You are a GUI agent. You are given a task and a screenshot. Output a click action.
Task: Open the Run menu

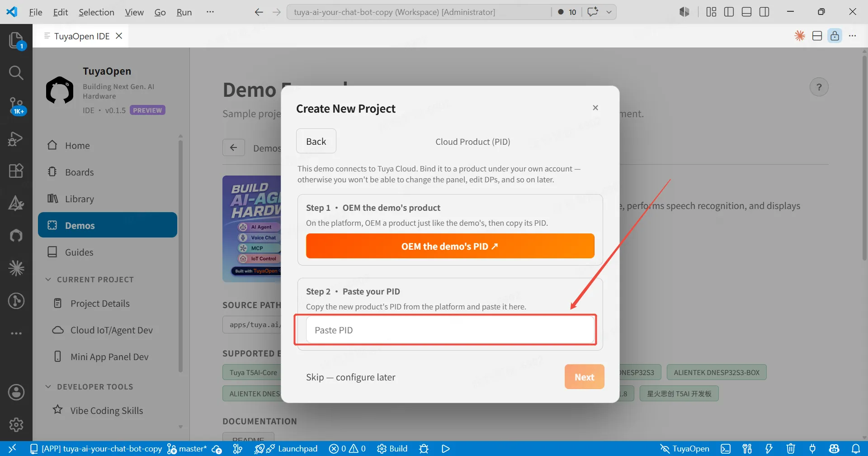point(184,12)
